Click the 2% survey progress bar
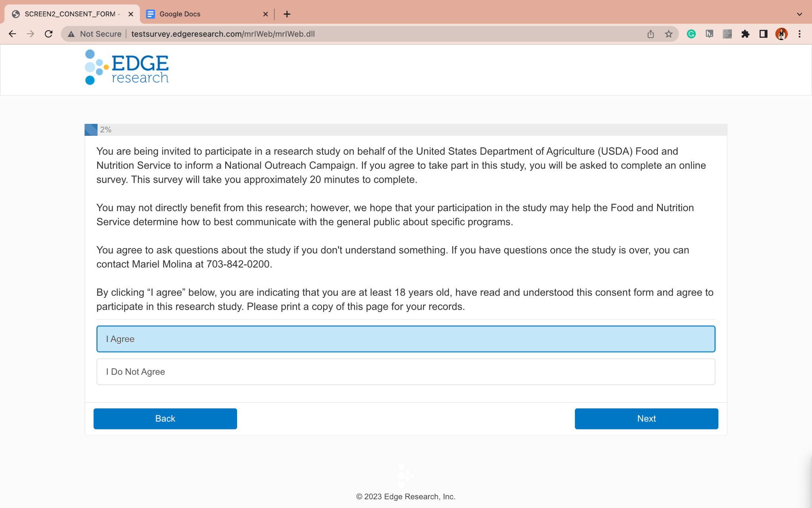Screen dimensions: 812x508 (406, 130)
